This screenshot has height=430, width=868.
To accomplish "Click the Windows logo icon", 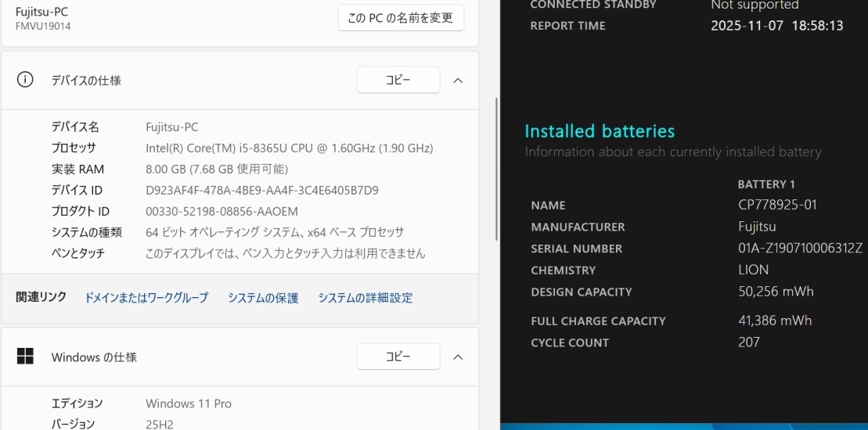I will pyautogui.click(x=25, y=356).
